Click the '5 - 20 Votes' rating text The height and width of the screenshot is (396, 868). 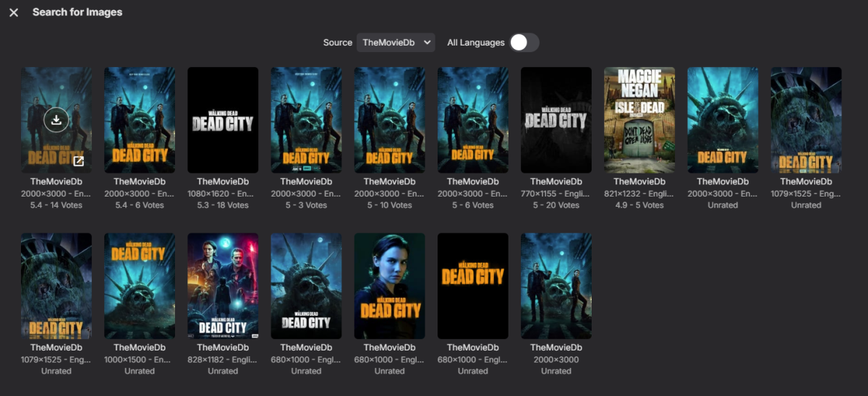[x=556, y=205]
